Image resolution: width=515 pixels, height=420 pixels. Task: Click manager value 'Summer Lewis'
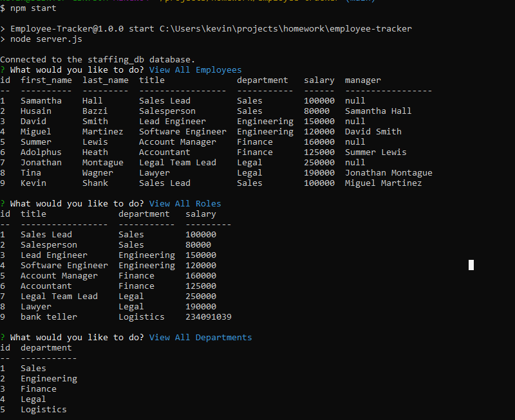[376, 152]
